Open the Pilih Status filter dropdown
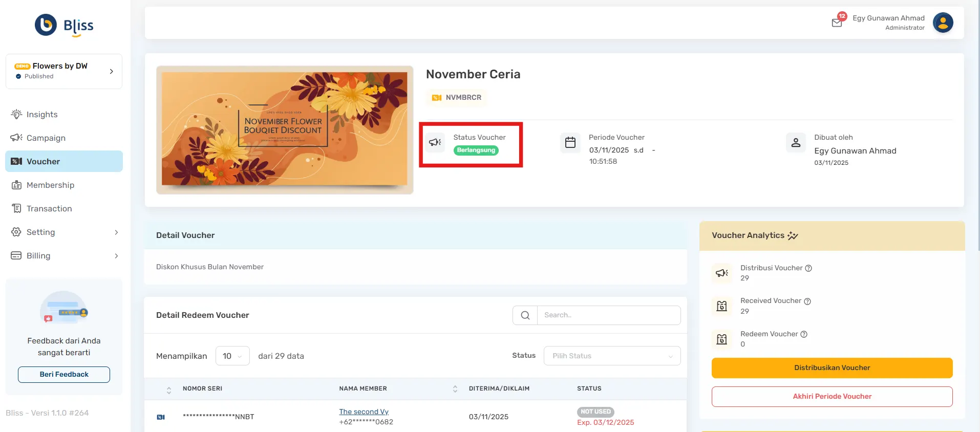 612,356
